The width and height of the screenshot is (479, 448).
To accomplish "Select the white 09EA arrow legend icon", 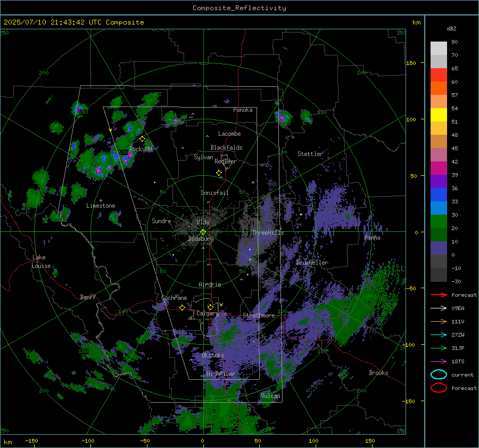I will [x=439, y=308].
